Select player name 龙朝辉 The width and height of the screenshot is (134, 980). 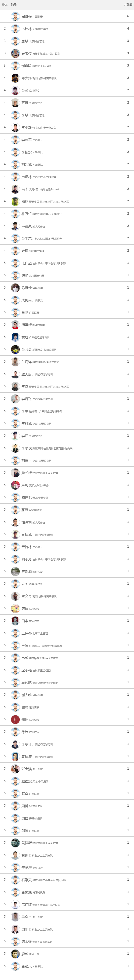[x=27, y=473]
